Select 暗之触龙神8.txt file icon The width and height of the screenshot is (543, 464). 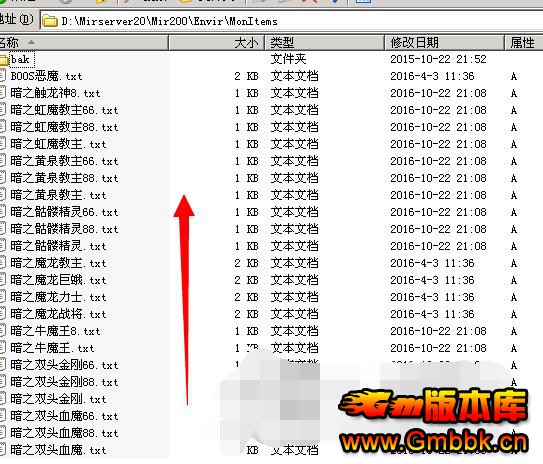click(3, 93)
